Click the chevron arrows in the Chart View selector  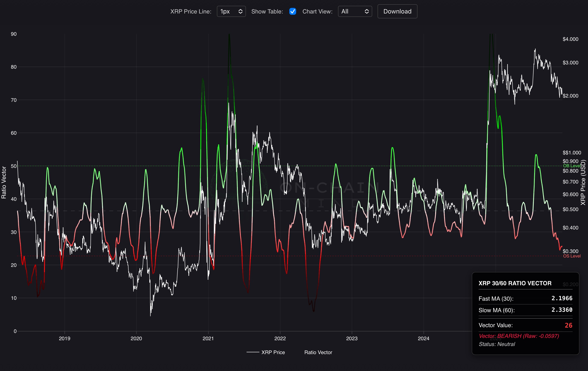(366, 12)
